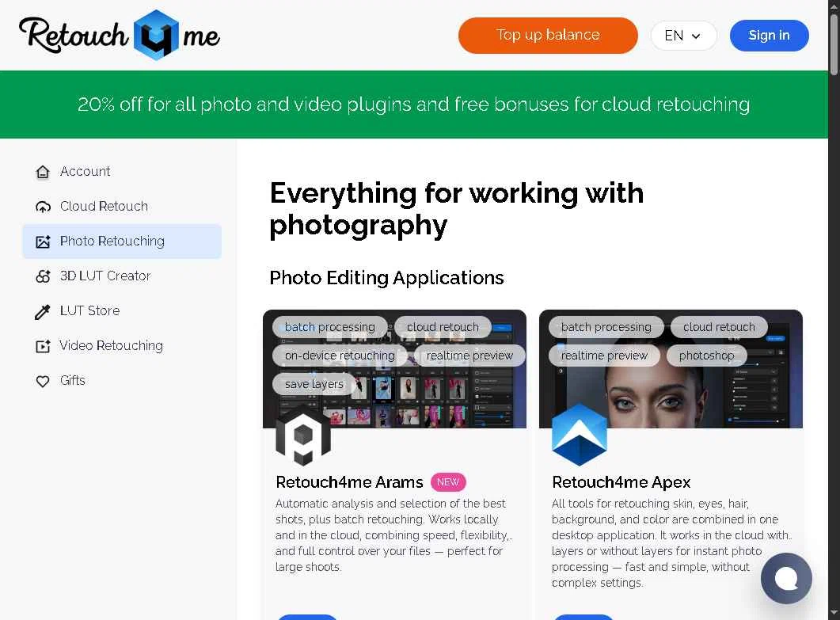The image size is (840, 620).
Task: Click the scrollbar down arrow
Action: coord(834,614)
